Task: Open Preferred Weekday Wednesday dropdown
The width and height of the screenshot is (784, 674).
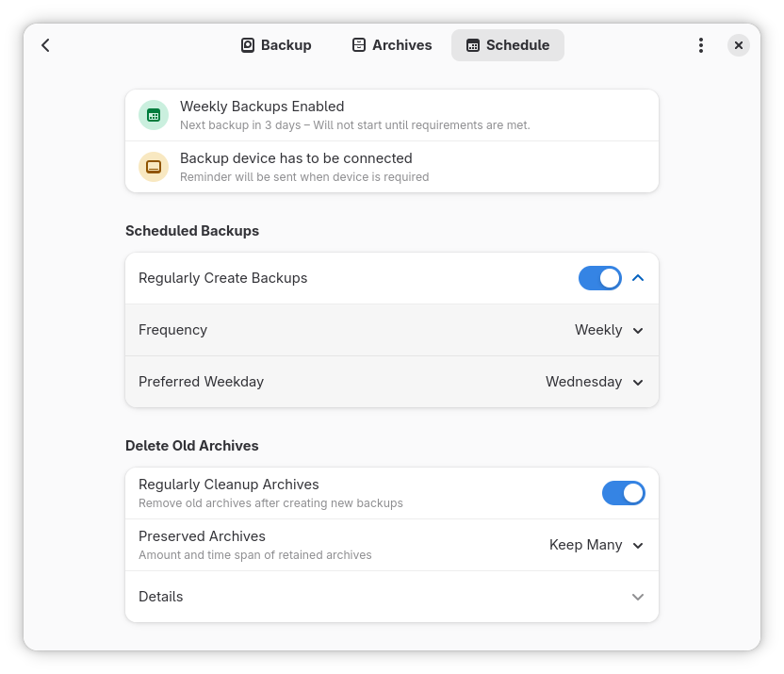Action: tap(595, 382)
